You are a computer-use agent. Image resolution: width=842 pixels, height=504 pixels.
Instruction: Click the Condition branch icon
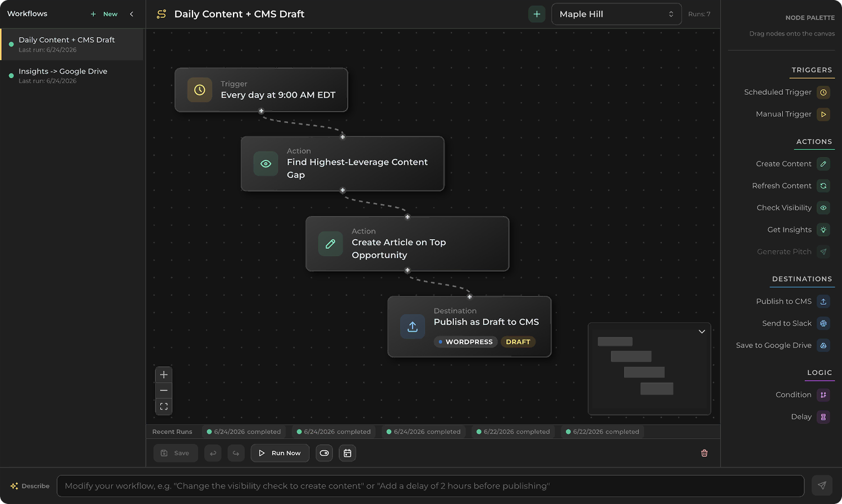(823, 395)
